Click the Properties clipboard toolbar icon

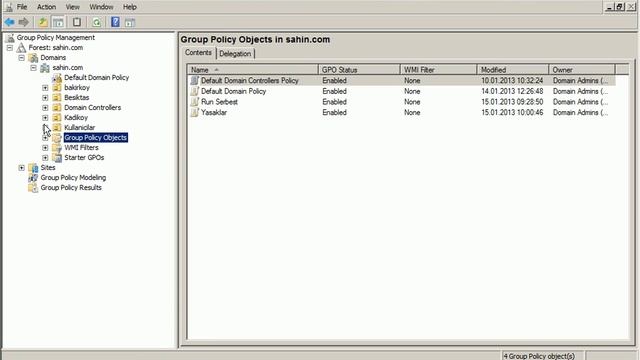coord(77,22)
